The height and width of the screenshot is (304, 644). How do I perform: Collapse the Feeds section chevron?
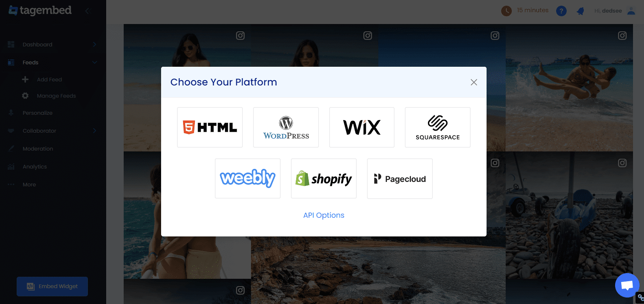[94, 62]
